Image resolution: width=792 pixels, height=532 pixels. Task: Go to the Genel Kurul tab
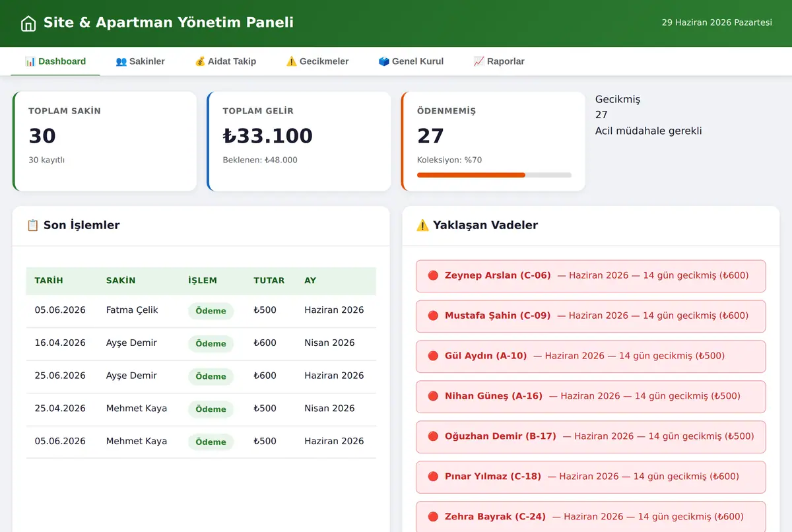click(411, 61)
